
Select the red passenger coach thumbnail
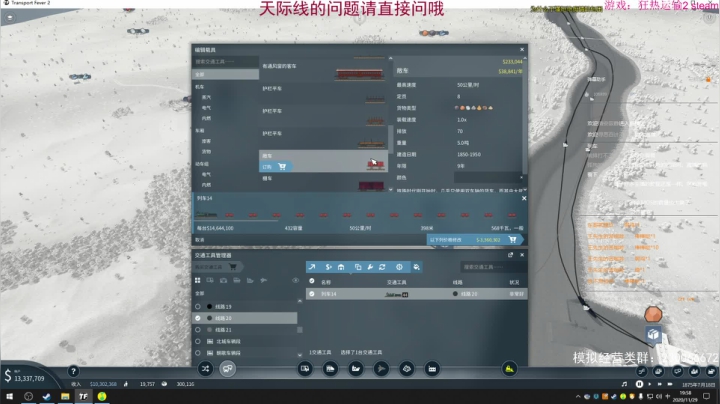tap(360, 73)
